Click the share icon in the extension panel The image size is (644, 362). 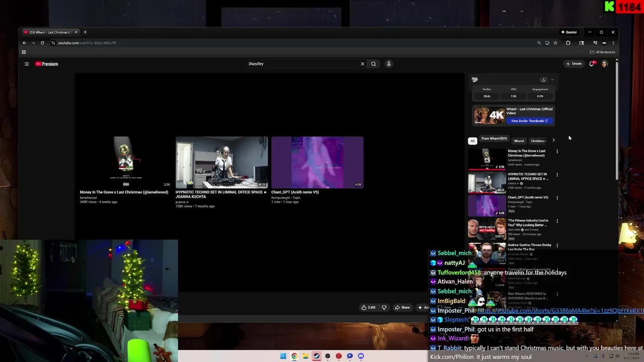coord(543,80)
